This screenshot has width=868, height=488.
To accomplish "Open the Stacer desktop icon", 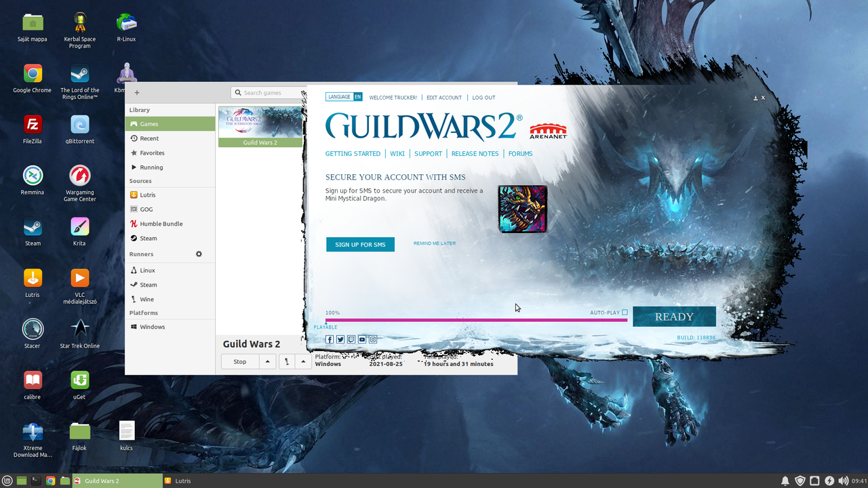I will coord(33,333).
